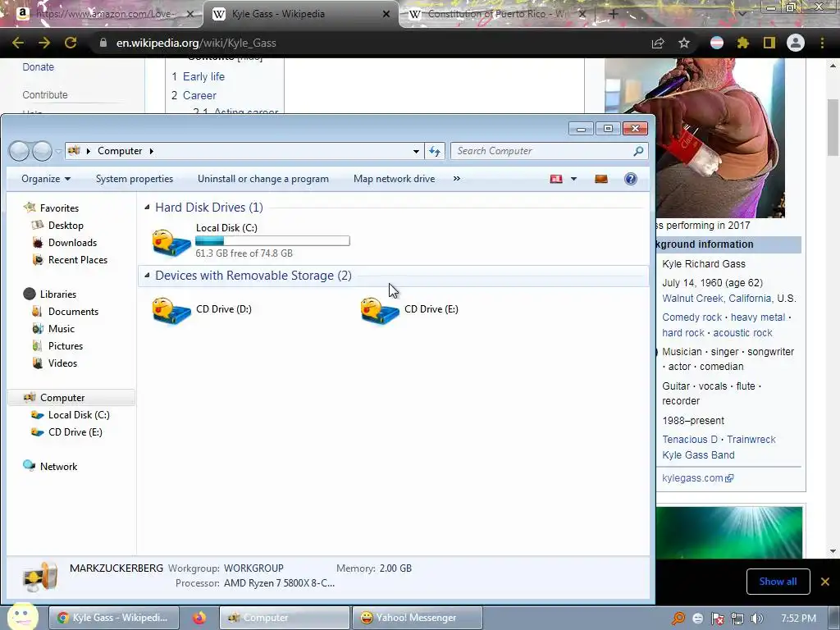The height and width of the screenshot is (630, 840).
Task: Open the root breadcrumb arrow before Computer
Action: pos(89,151)
